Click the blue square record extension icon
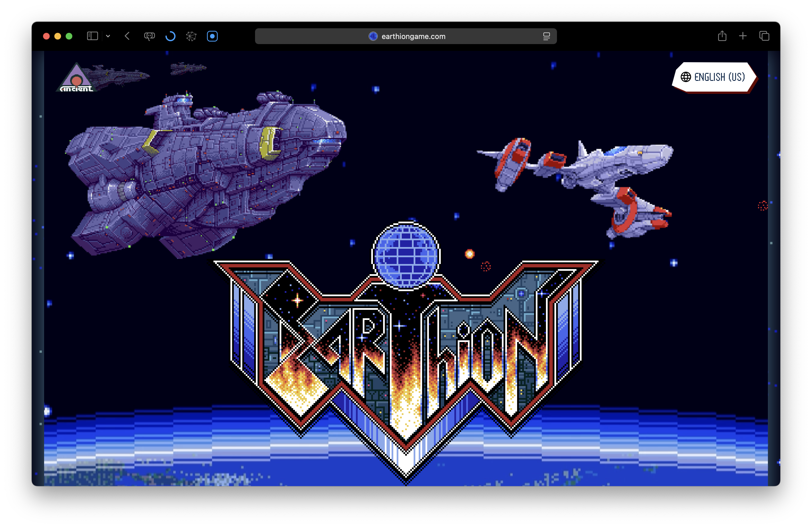Screen dimensions: 812x528 click(x=212, y=36)
